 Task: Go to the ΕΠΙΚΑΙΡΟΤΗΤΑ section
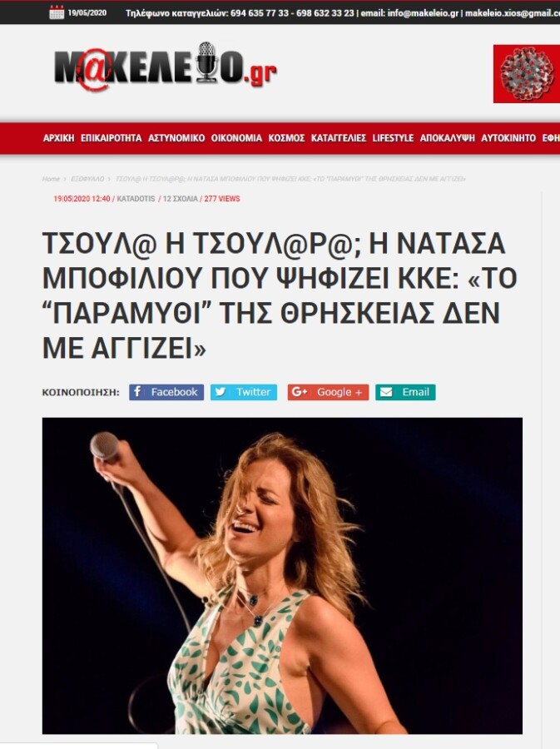coord(112,138)
